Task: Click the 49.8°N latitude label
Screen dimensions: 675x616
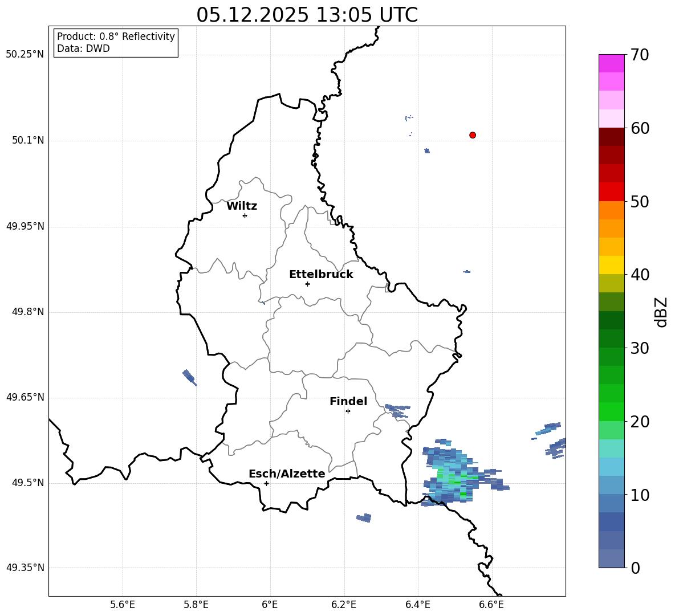Action: point(28,312)
